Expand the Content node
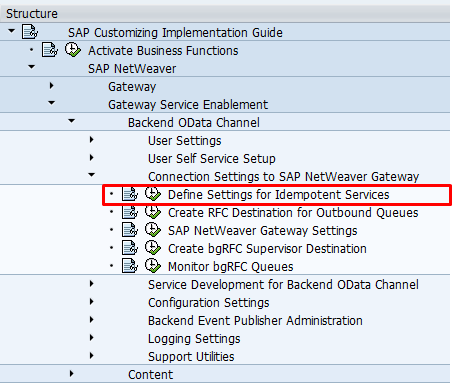456x383 pixels. (71, 374)
